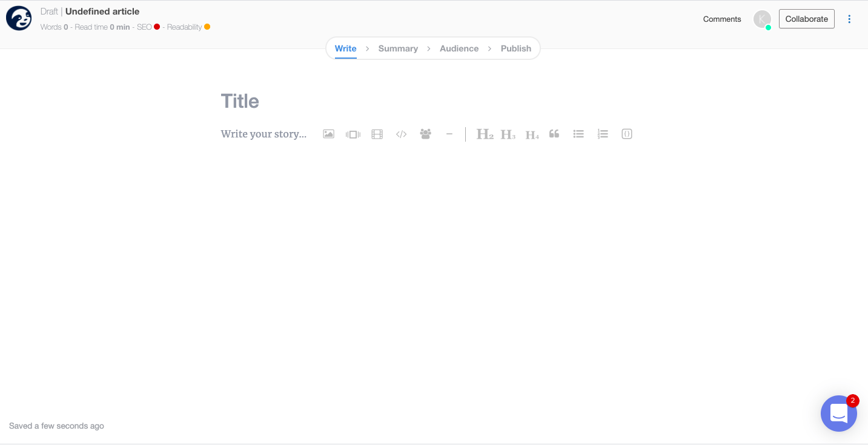868x445 pixels.
Task: Insert a video using the film icon
Action: point(377,134)
